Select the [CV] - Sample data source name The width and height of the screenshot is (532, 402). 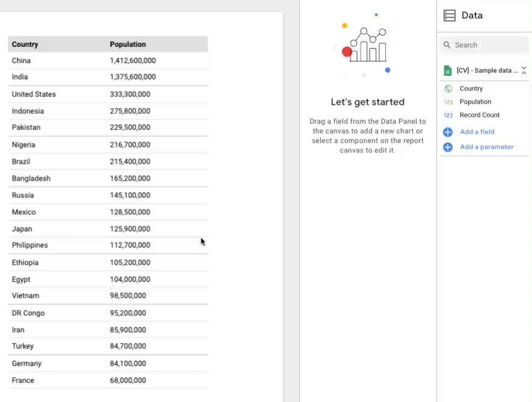coord(486,70)
